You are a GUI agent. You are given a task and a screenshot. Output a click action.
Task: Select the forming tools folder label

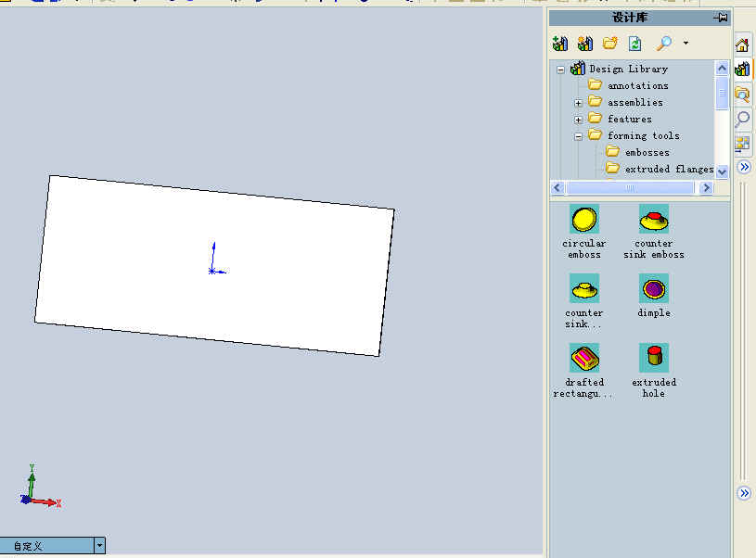(644, 135)
